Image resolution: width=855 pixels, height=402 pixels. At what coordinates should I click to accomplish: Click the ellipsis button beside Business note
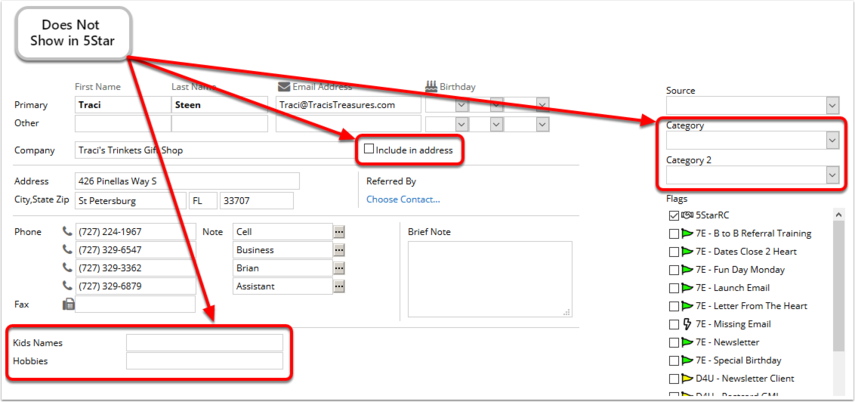[339, 250]
